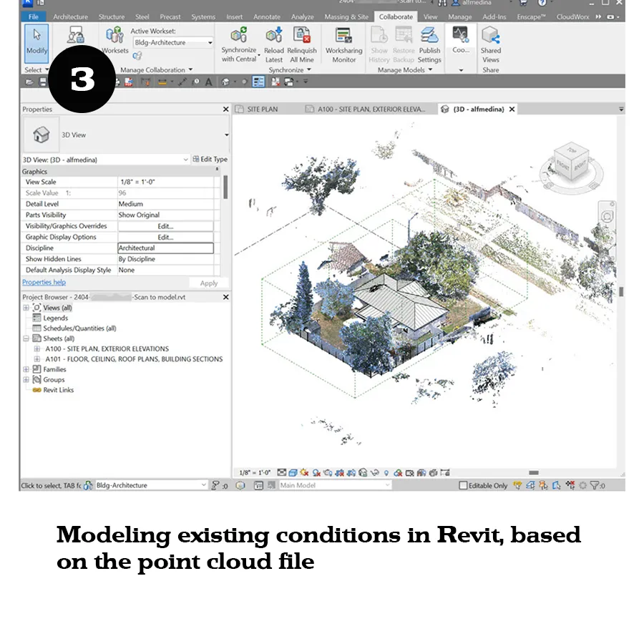
Task: Click the Discipline value field
Action: click(x=165, y=248)
